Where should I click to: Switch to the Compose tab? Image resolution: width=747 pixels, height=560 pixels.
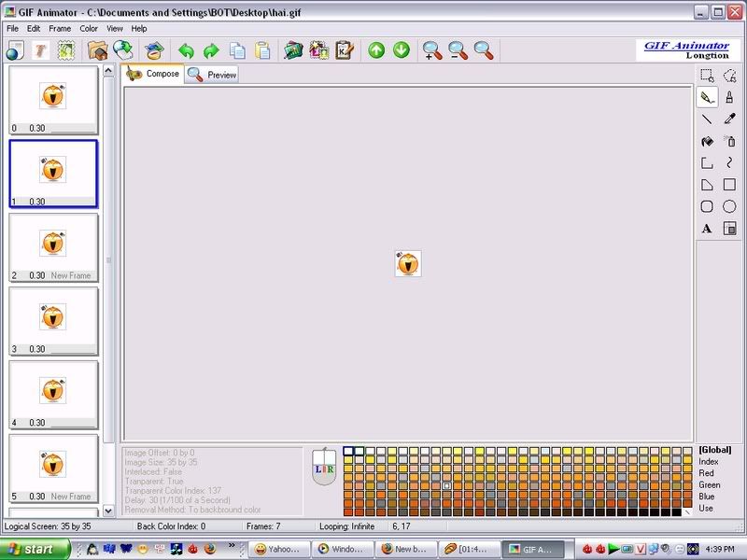(x=152, y=74)
